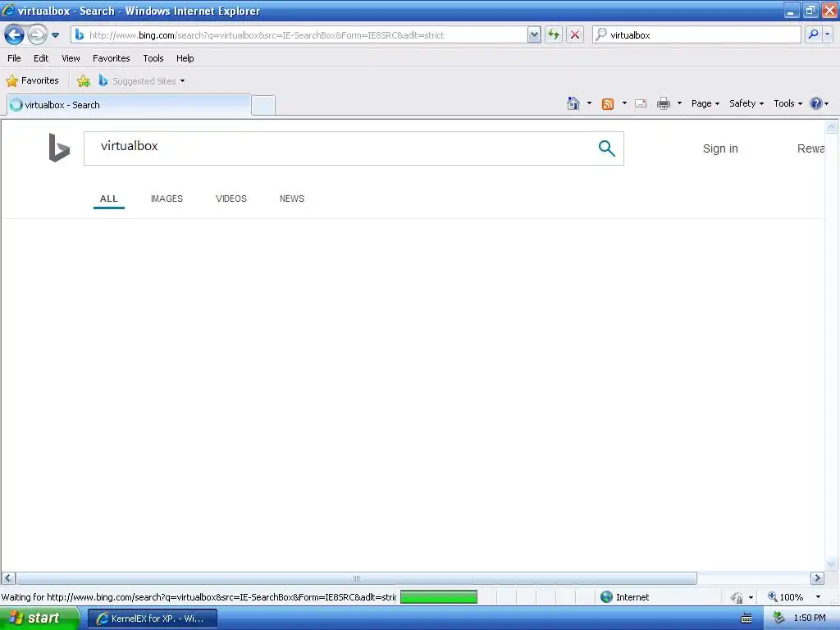This screenshot has width=840, height=630.
Task: Click the Sign in link
Action: (x=720, y=148)
